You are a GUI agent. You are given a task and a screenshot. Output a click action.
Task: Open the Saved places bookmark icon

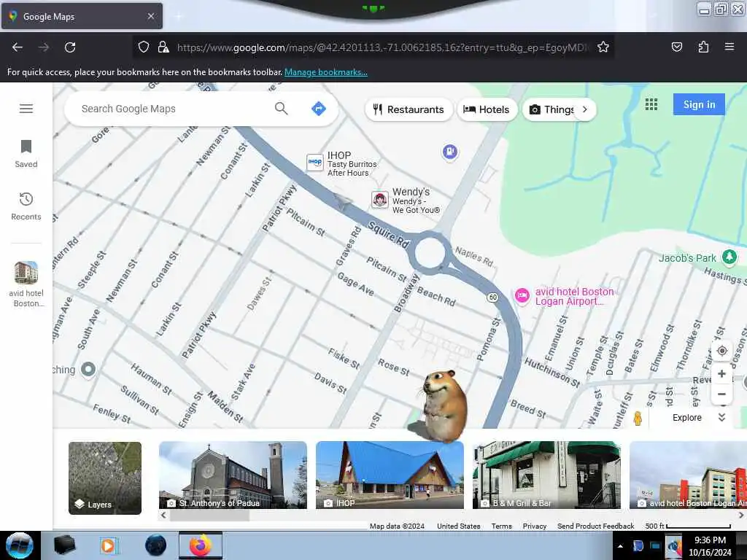pos(26,147)
